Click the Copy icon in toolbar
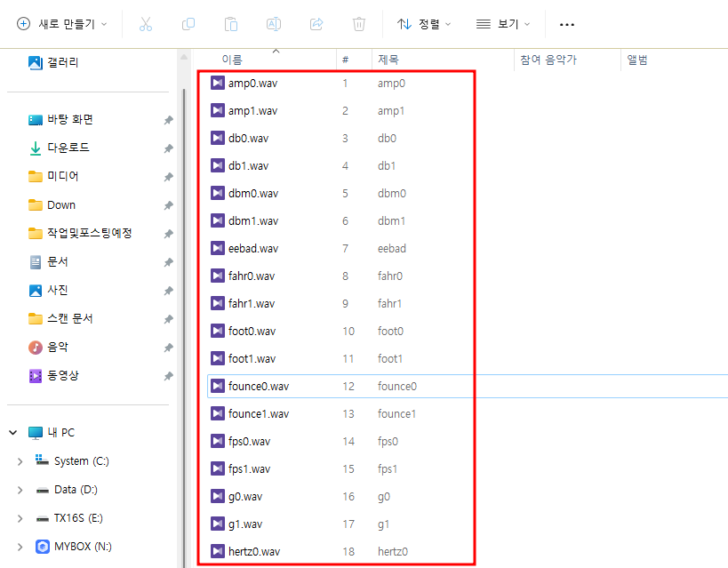Viewport: 728px width, 568px height. click(188, 24)
